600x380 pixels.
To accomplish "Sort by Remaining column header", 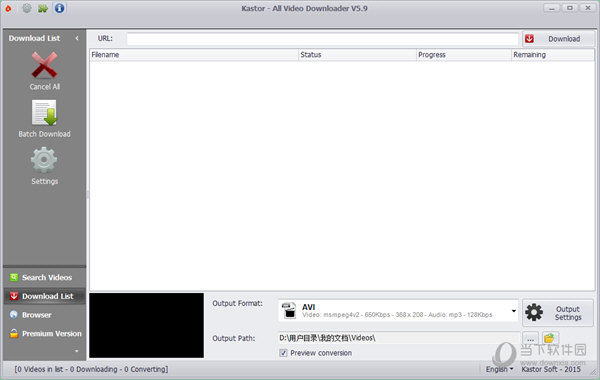I will [553, 55].
